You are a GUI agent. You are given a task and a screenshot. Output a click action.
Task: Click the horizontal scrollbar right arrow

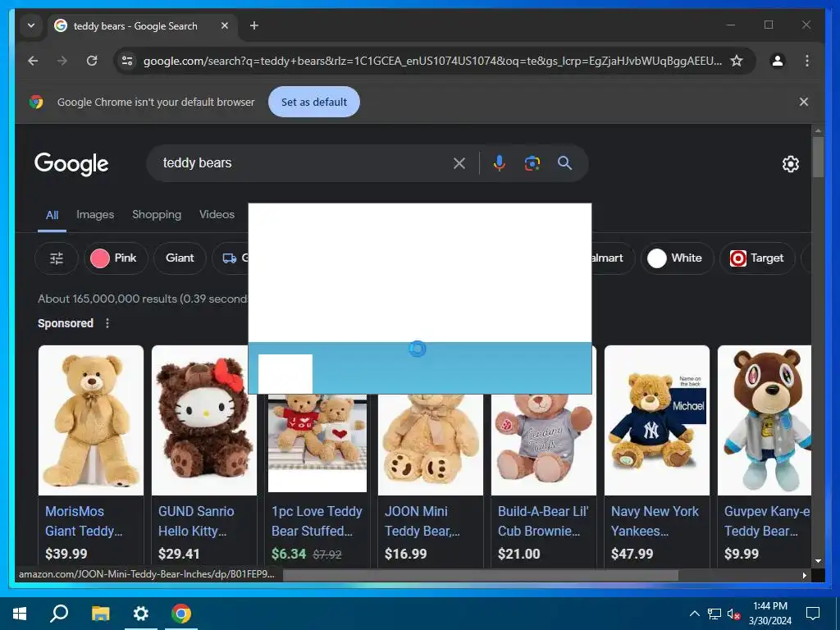pyautogui.click(x=804, y=575)
